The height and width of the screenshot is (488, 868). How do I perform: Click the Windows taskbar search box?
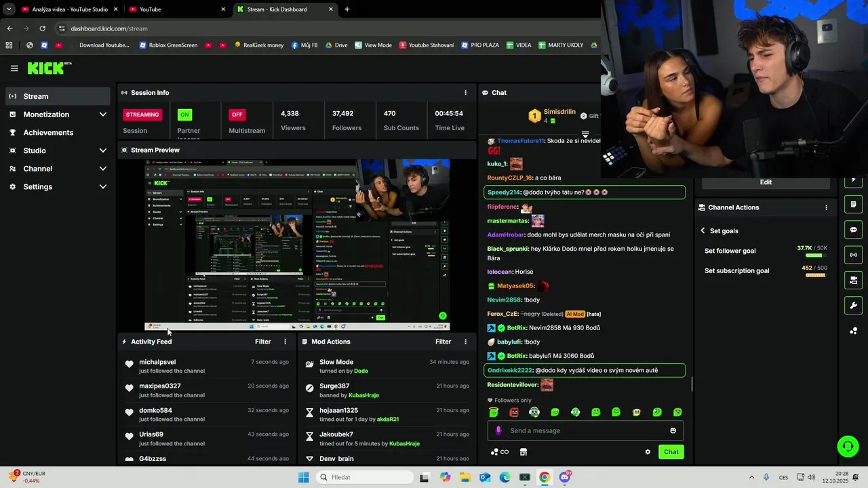point(365,477)
